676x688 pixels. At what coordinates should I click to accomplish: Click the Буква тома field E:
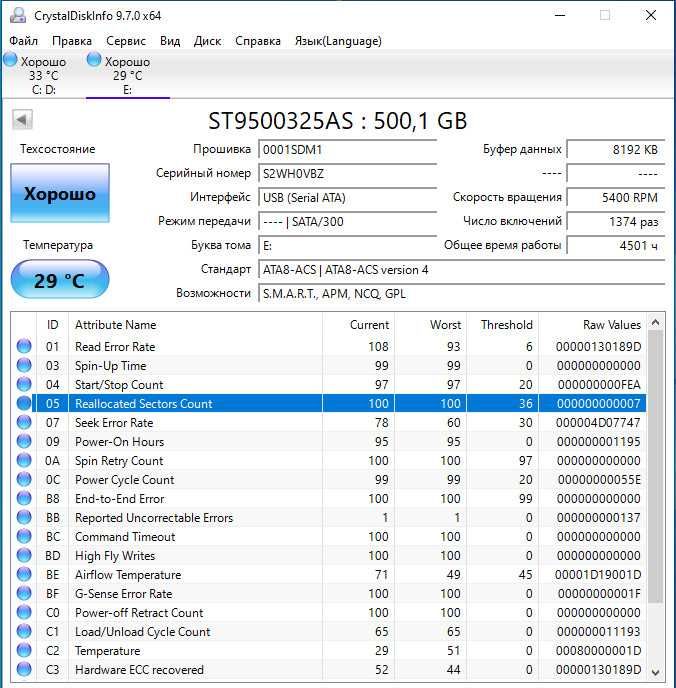click(347, 245)
